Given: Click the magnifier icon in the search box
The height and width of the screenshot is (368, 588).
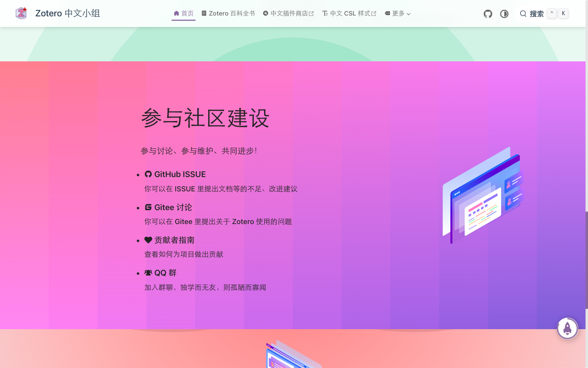Looking at the screenshot, I should pyautogui.click(x=523, y=13).
